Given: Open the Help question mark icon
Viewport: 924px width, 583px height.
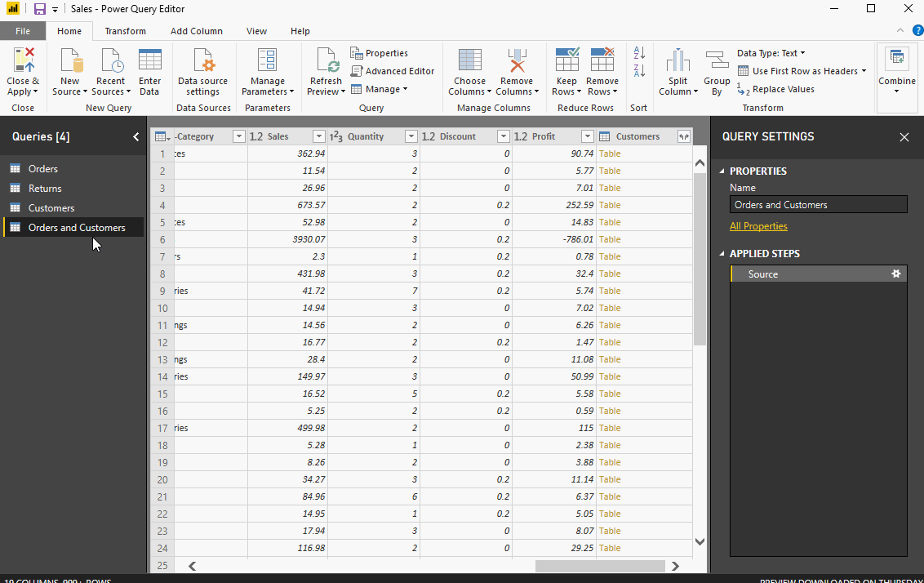Looking at the screenshot, I should point(917,31).
